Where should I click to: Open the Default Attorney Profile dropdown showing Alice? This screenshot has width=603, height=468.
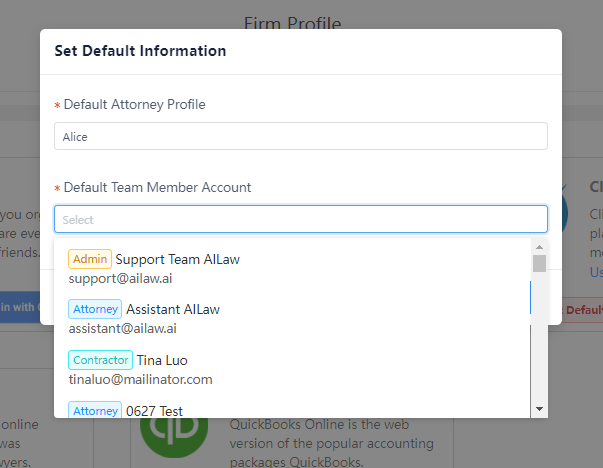click(x=301, y=136)
